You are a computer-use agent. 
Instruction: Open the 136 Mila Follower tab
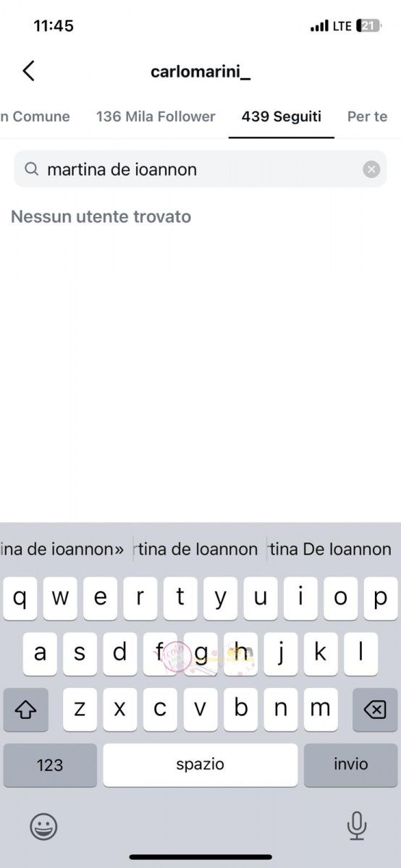(156, 116)
